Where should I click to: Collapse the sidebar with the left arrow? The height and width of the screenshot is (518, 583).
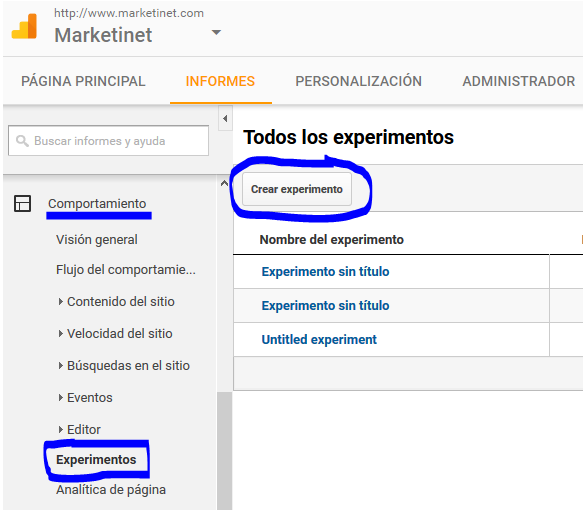tap(225, 119)
